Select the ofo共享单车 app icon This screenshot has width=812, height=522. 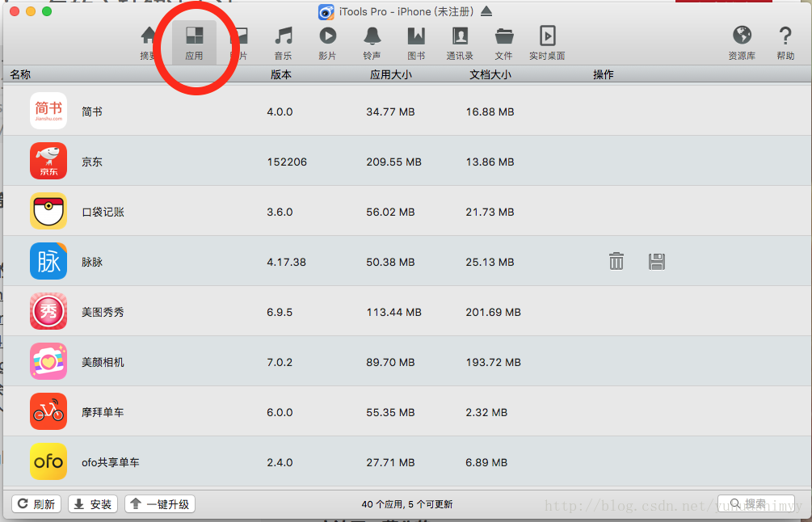48,461
